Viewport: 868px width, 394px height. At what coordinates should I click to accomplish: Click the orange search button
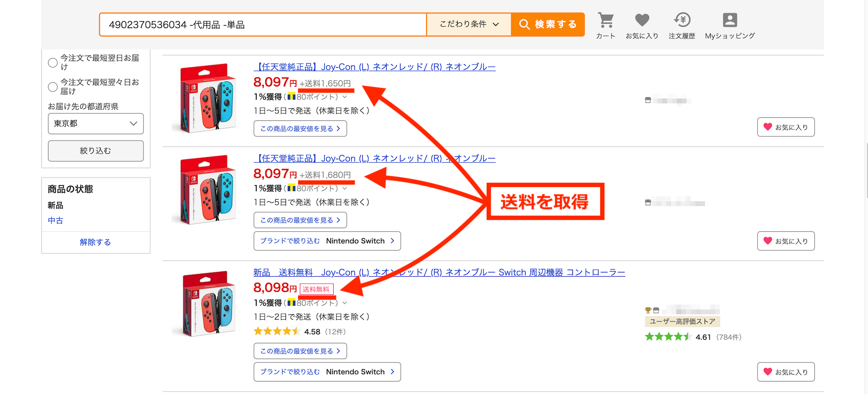pyautogui.click(x=548, y=24)
